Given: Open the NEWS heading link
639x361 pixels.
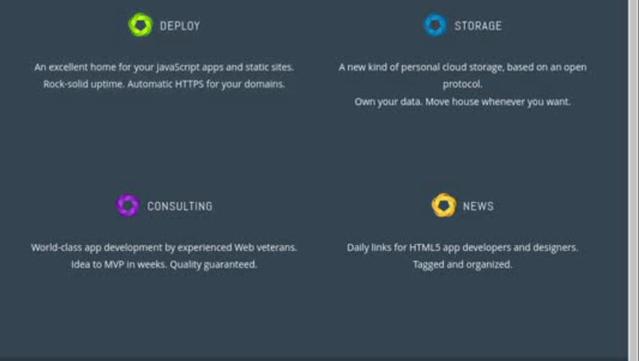Looking at the screenshot, I should pyautogui.click(x=478, y=206).
